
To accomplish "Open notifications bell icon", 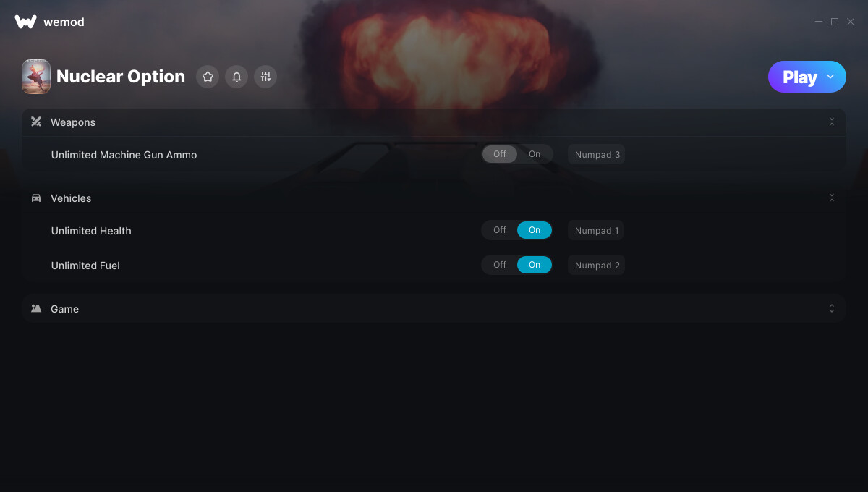I will click(x=237, y=77).
